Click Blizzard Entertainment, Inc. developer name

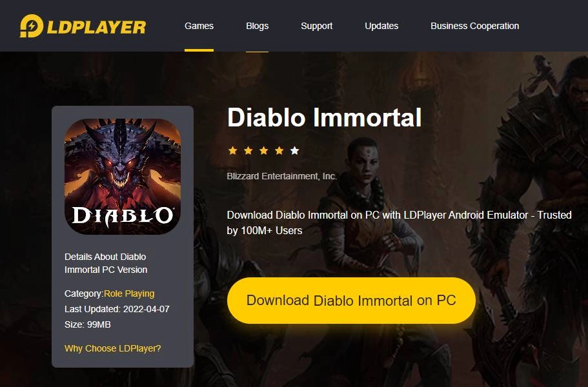[x=282, y=176]
